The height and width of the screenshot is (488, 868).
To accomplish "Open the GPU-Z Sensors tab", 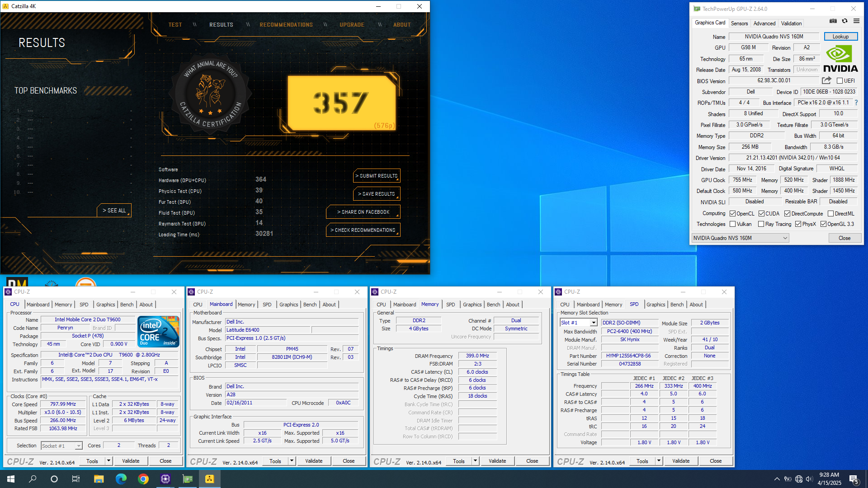I will point(739,23).
